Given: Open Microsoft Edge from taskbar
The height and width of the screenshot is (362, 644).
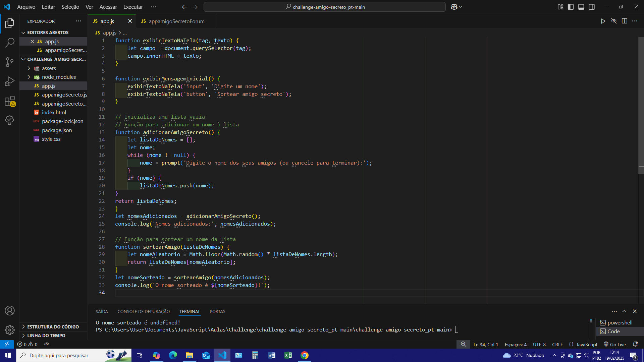Looking at the screenshot, I should click(x=173, y=355).
